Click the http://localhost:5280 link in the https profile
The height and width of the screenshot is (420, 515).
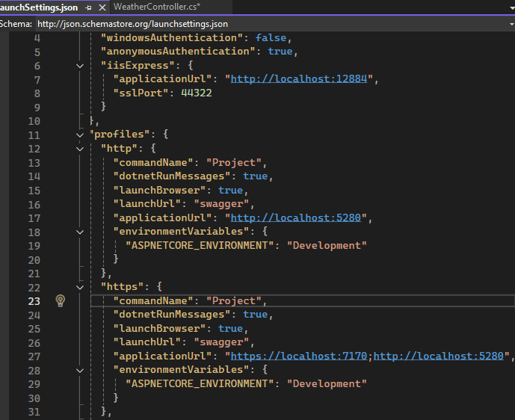438,356
